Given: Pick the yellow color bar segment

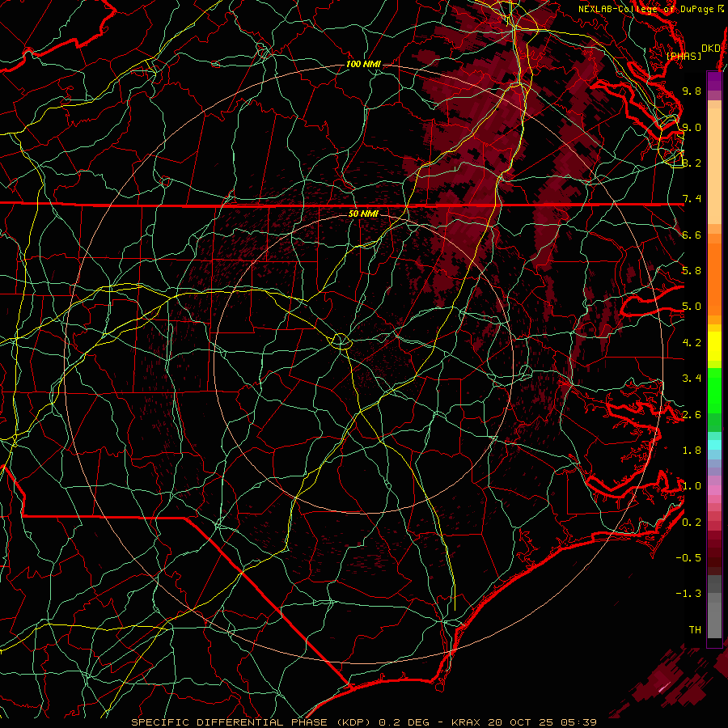Looking at the screenshot, I should 714,346.
